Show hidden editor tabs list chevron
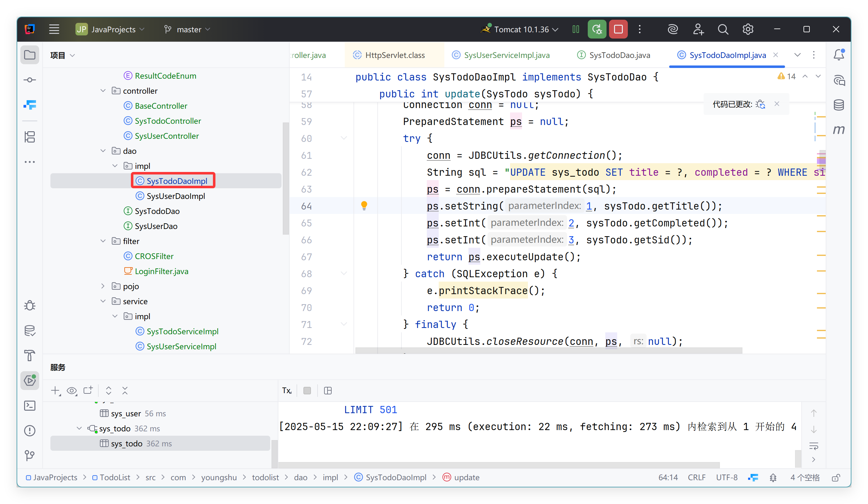Image resolution: width=868 pixels, height=504 pixels. tap(797, 55)
